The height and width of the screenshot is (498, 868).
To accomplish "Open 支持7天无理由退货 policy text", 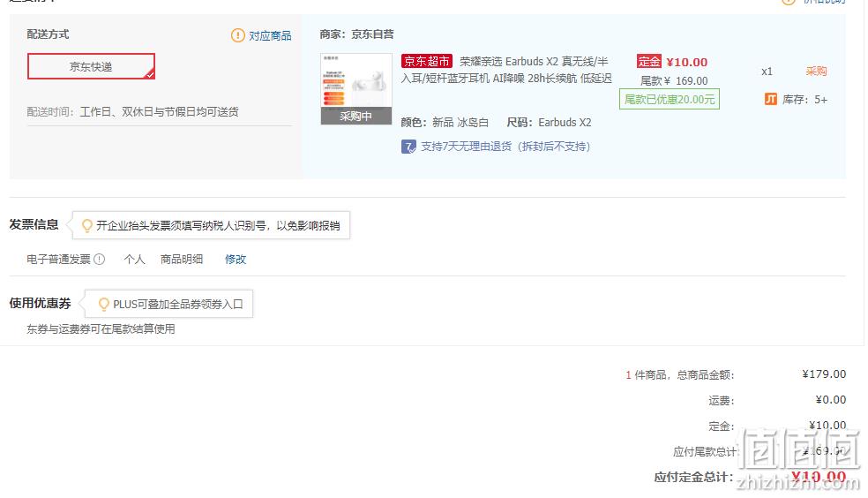I will pos(505,147).
